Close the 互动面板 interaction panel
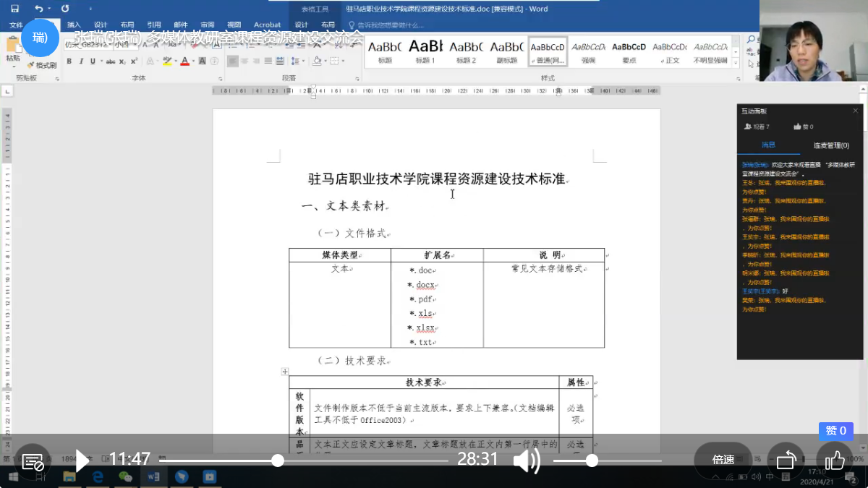The width and height of the screenshot is (868, 488). pos(856,111)
